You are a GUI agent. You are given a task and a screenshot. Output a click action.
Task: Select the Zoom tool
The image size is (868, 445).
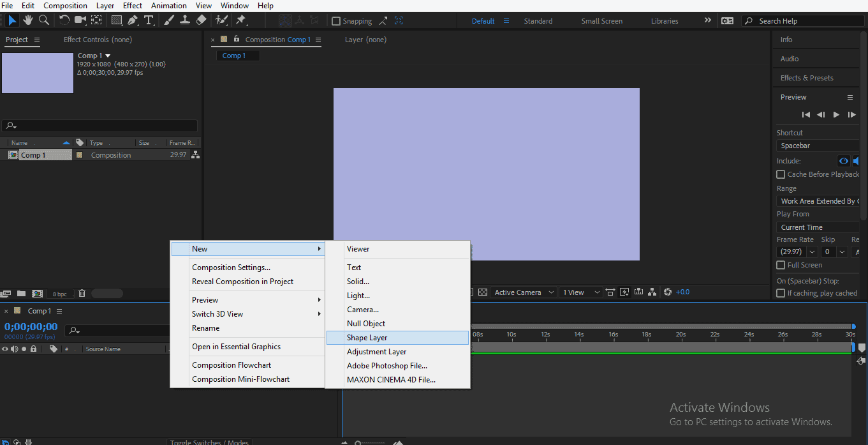point(43,20)
